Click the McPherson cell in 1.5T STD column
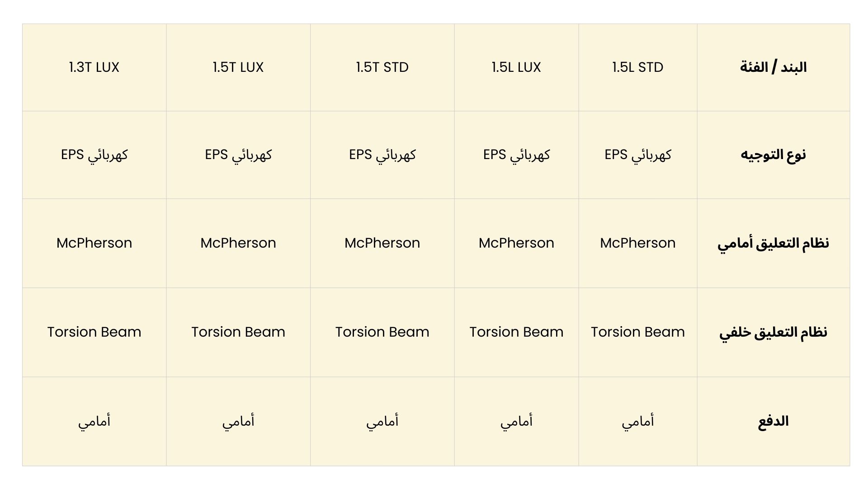The width and height of the screenshot is (868, 488). pyautogui.click(x=382, y=243)
